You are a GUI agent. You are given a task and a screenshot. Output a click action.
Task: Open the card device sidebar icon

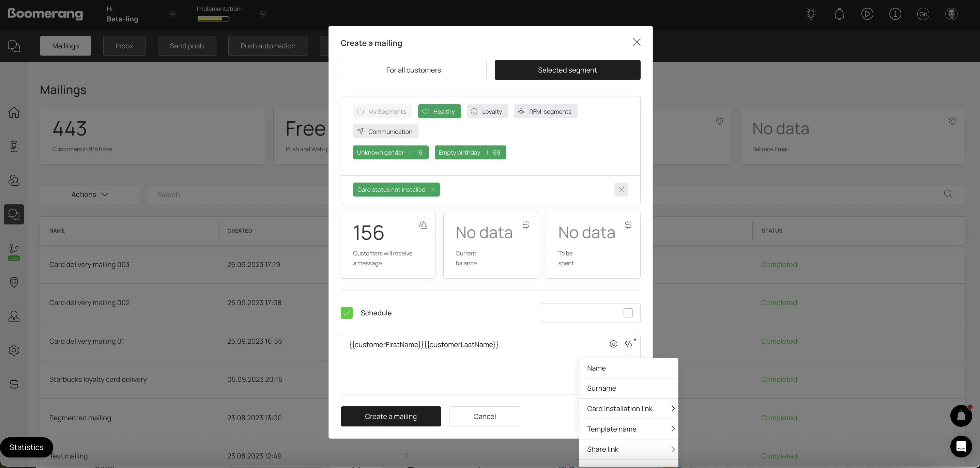[x=14, y=146]
